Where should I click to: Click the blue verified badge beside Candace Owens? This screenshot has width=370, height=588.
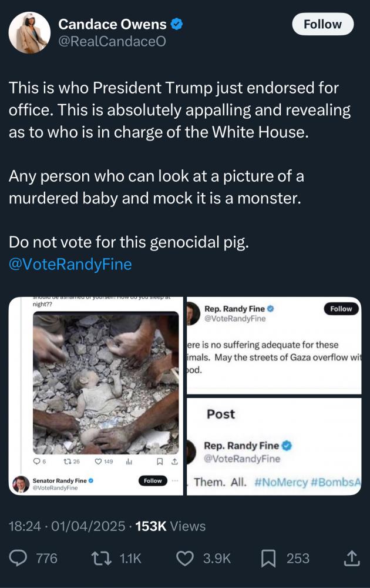tap(176, 24)
